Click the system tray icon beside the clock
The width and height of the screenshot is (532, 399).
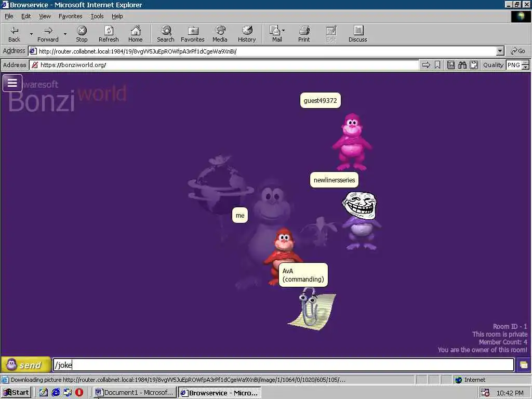485,393
